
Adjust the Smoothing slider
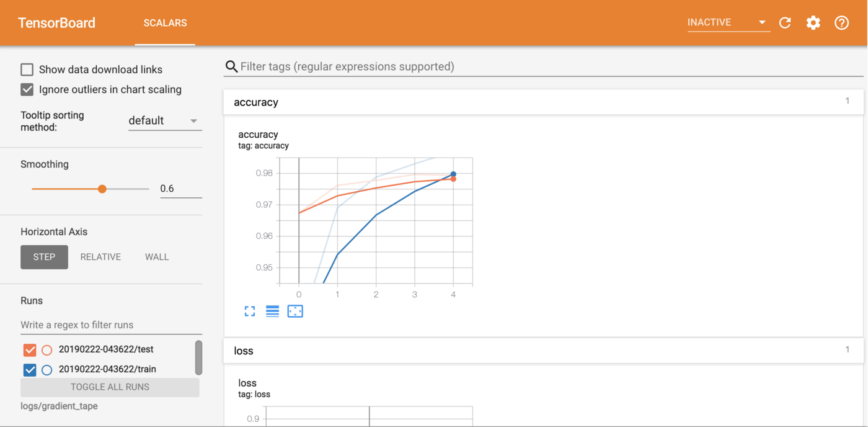(x=102, y=188)
